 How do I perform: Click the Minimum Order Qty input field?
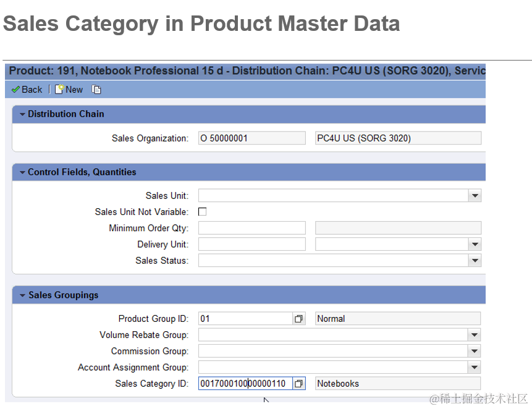pyautogui.click(x=251, y=228)
